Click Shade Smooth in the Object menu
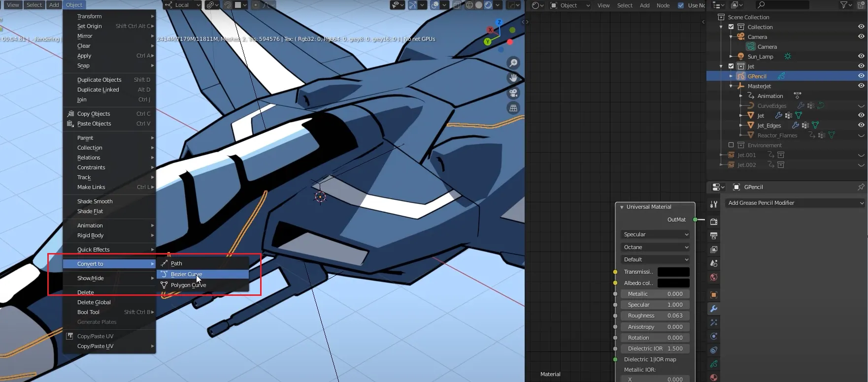The image size is (868, 382). (95, 201)
